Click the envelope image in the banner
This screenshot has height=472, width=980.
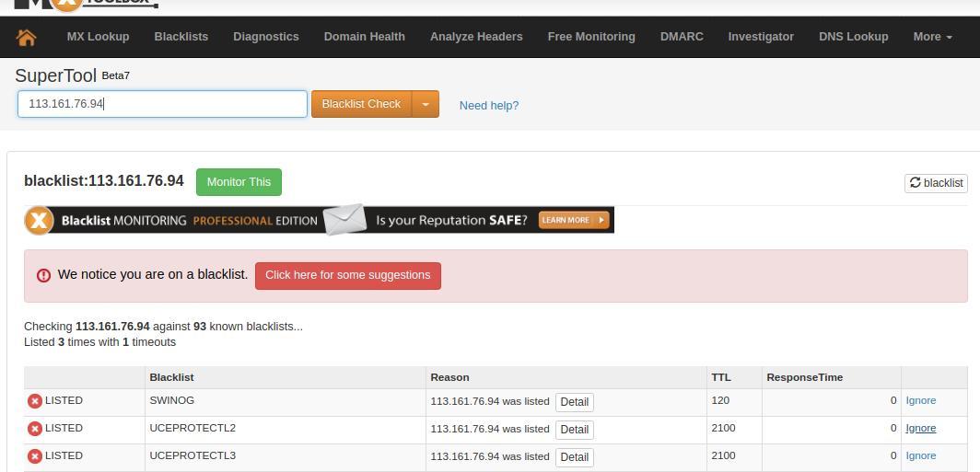pos(345,219)
